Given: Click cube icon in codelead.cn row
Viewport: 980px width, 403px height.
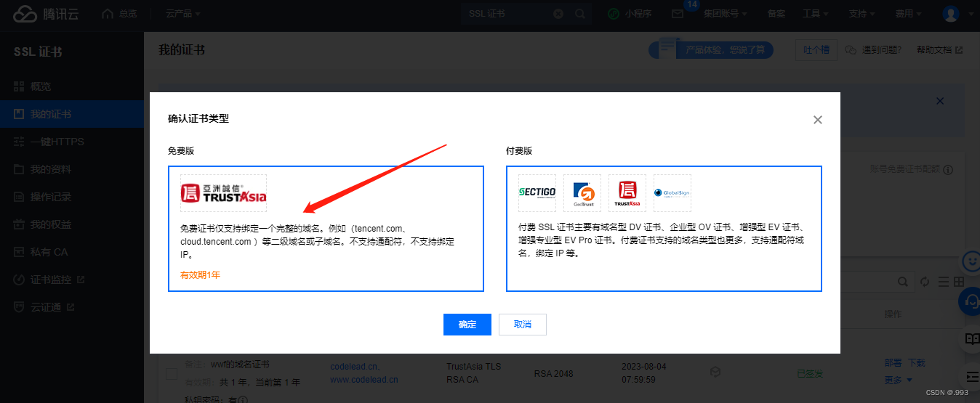Looking at the screenshot, I should (715, 372).
